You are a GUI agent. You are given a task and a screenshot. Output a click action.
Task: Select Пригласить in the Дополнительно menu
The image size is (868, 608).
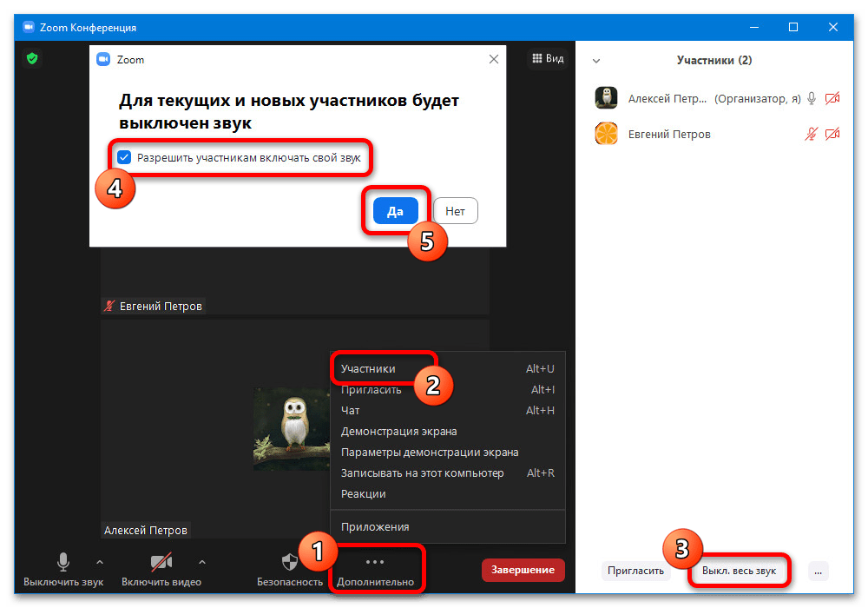447,390
